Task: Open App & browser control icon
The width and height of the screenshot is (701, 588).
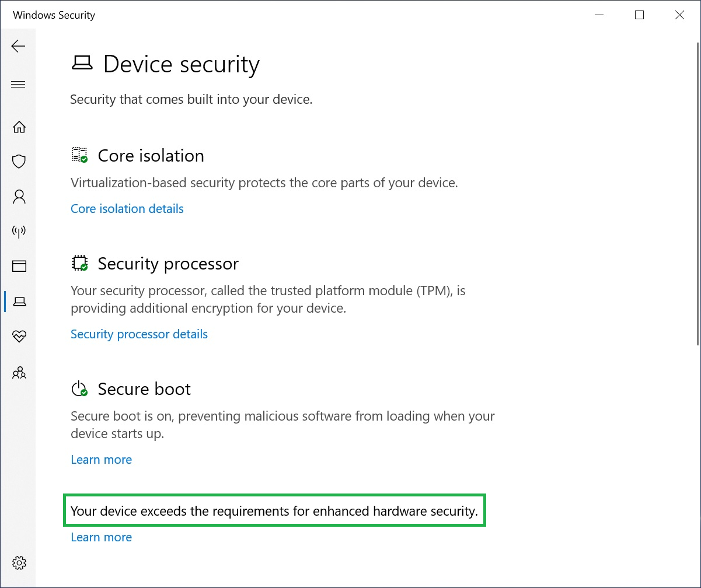Action: [19, 266]
